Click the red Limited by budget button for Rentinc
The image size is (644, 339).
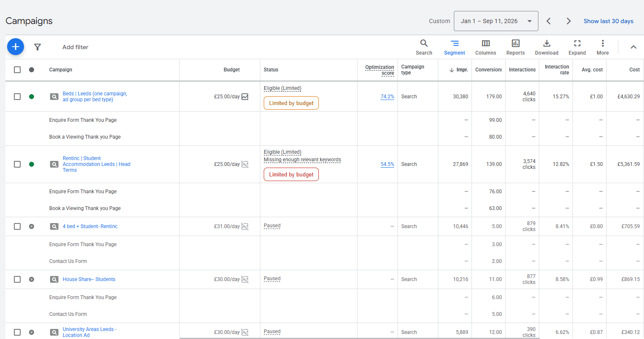tap(291, 174)
